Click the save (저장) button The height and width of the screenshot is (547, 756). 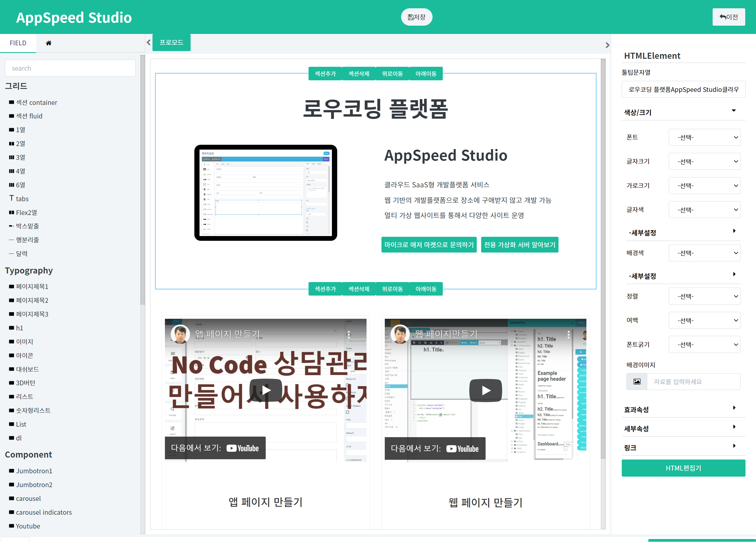[x=417, y=17]
